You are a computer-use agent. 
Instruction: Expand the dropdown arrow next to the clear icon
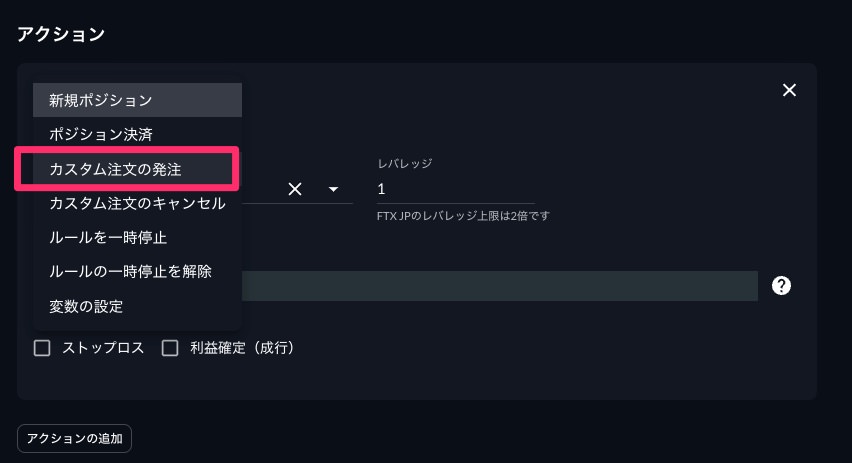[334, 189]
